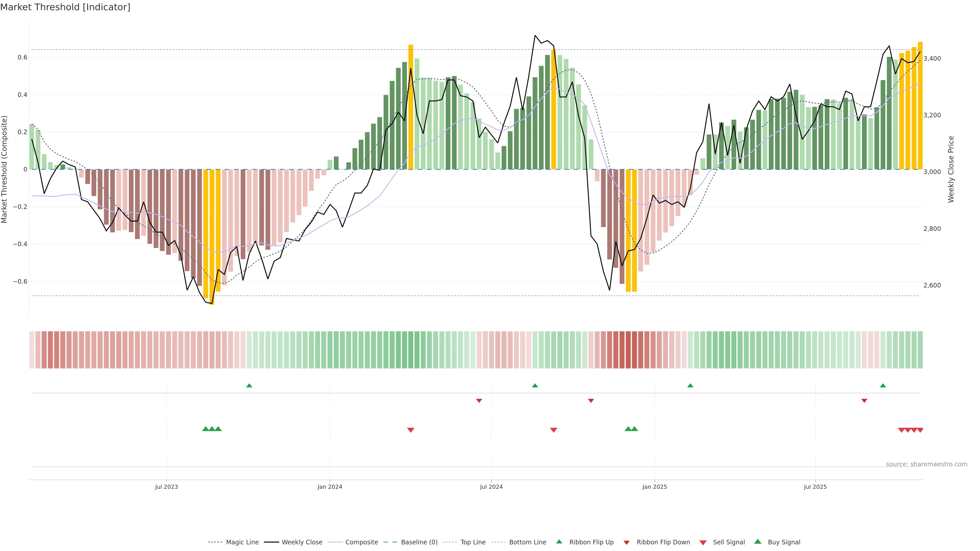980x551 pixels.
Task: Click the single Sell Signal marker between Jan and Jul 2024
Action: (410, 430)
